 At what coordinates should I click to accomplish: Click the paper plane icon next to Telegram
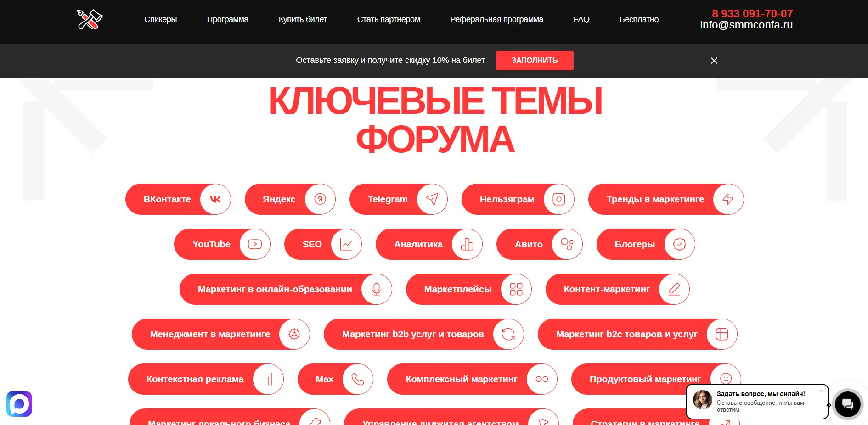click(432, 199)
